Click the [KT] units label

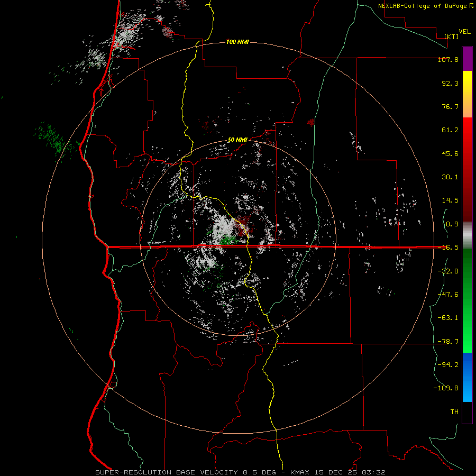[452, 36]
